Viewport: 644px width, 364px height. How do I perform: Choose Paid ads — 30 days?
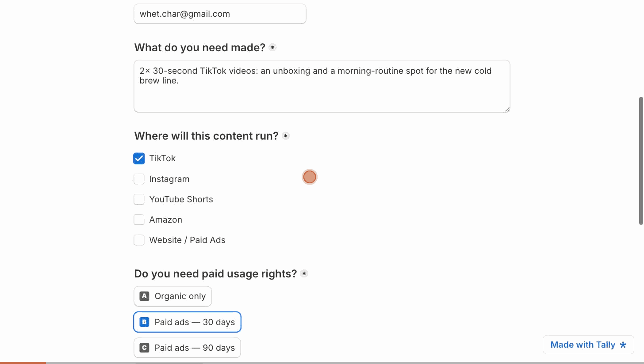[x=187, y=322]
